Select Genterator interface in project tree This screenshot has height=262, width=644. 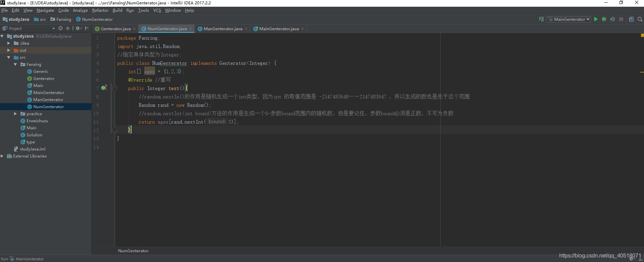[x=44, y=79]
